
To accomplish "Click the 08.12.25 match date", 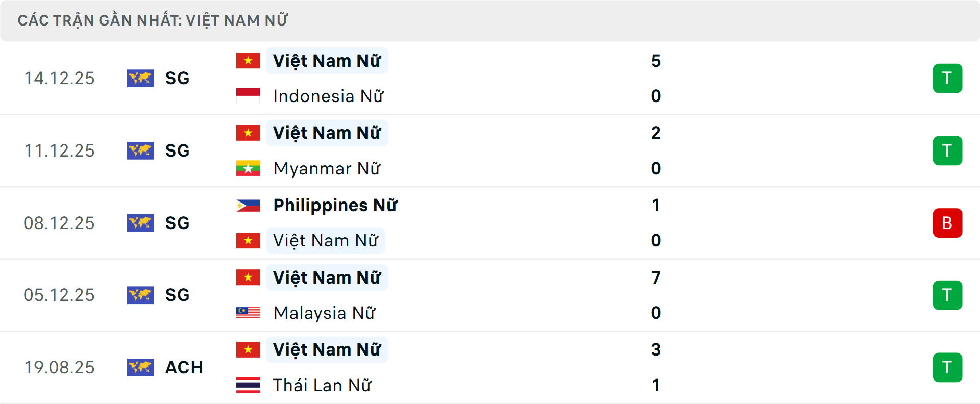I will pyautogui.click(x=59, y=223).
